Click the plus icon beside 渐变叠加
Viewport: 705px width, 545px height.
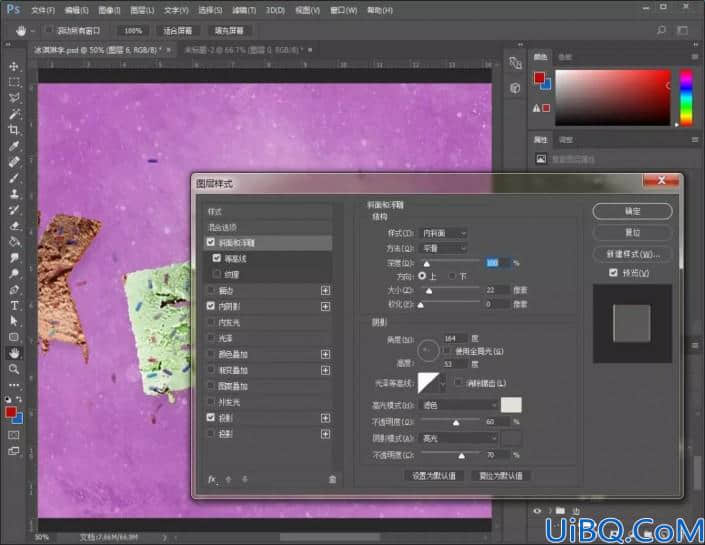point(326,370)
